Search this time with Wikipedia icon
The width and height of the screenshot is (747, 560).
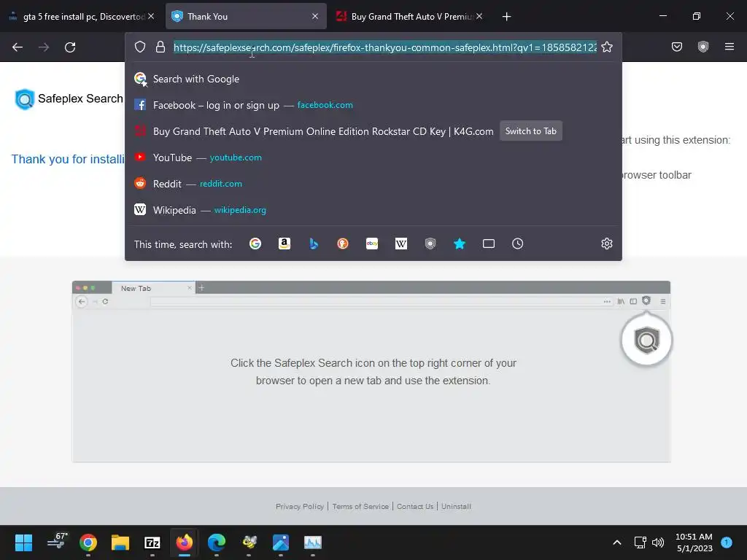(401, 244)
